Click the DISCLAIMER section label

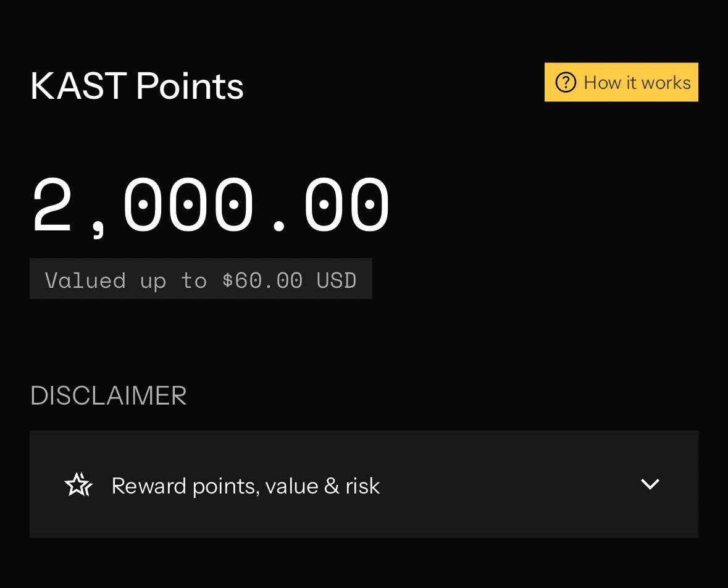[108, 395]
